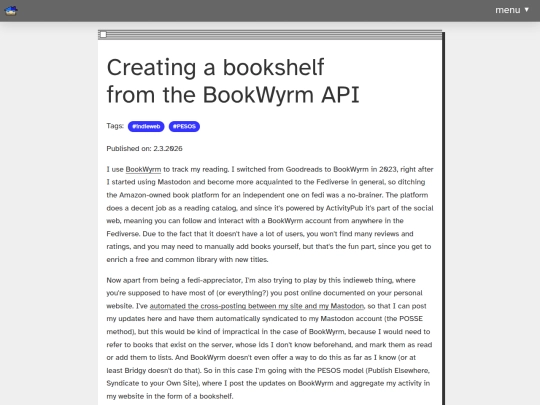Follow the BookWyrm link

143,169
